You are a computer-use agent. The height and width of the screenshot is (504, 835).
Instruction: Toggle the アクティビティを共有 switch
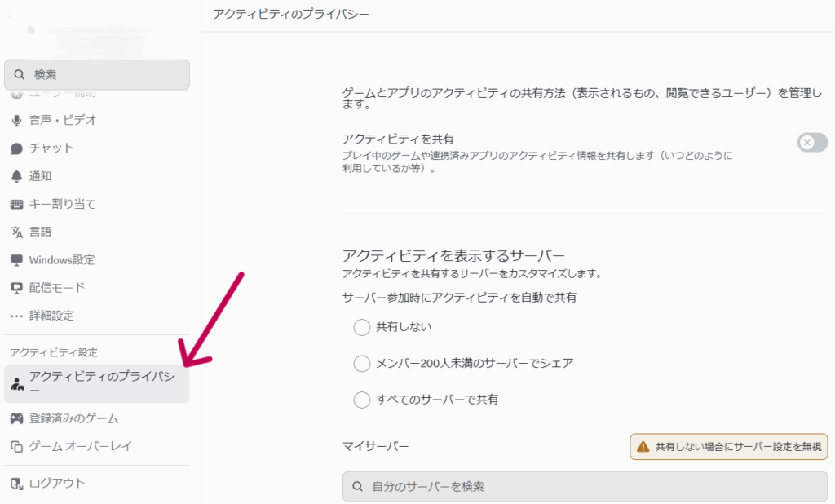click(811, 143)
